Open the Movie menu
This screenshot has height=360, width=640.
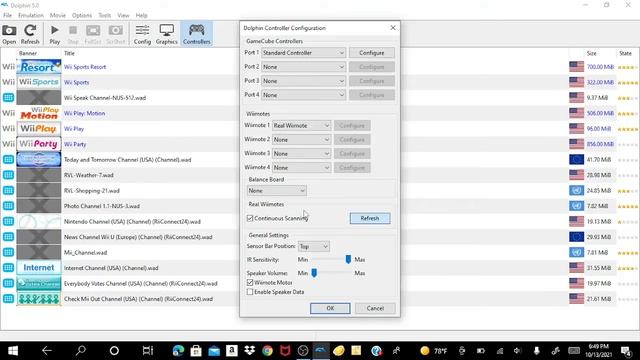tap(58, 15)
